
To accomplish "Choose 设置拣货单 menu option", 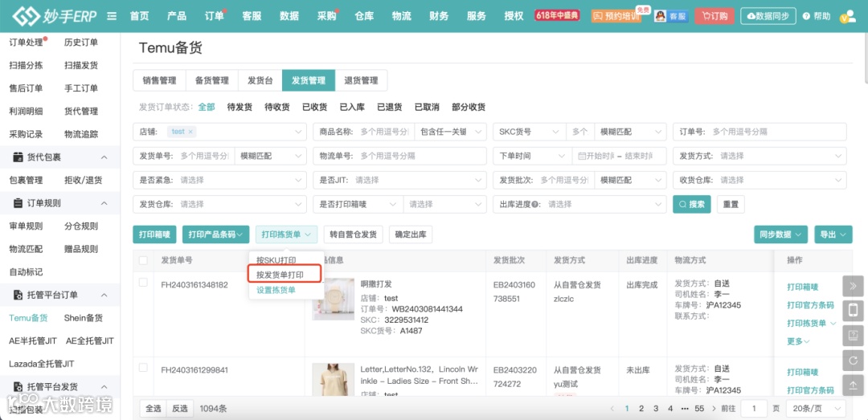I will point(276,289).
